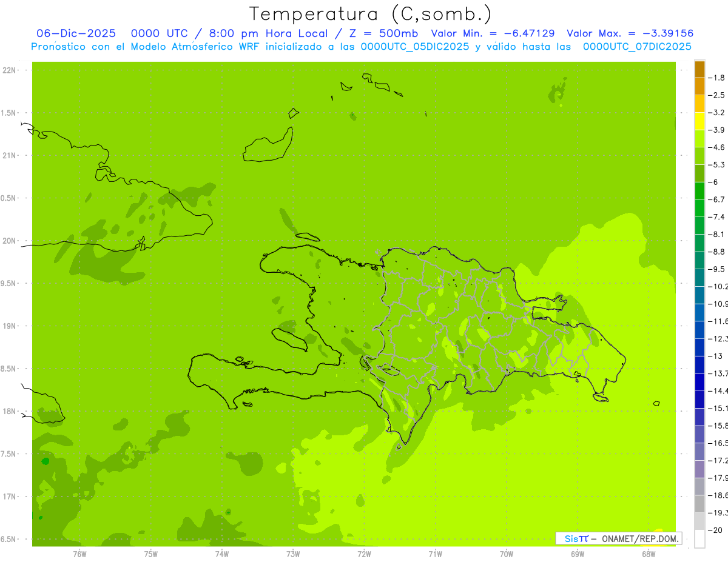Image resolution: width=728 pixels, height=562 pixels.
Task: Click the '70W' longitude label
Action: tap(507, 554)
